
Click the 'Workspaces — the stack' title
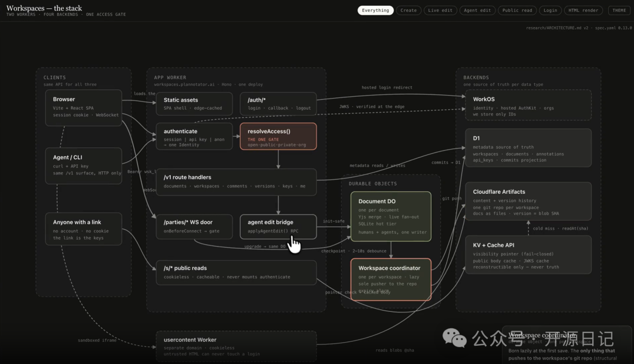point(44,8)
